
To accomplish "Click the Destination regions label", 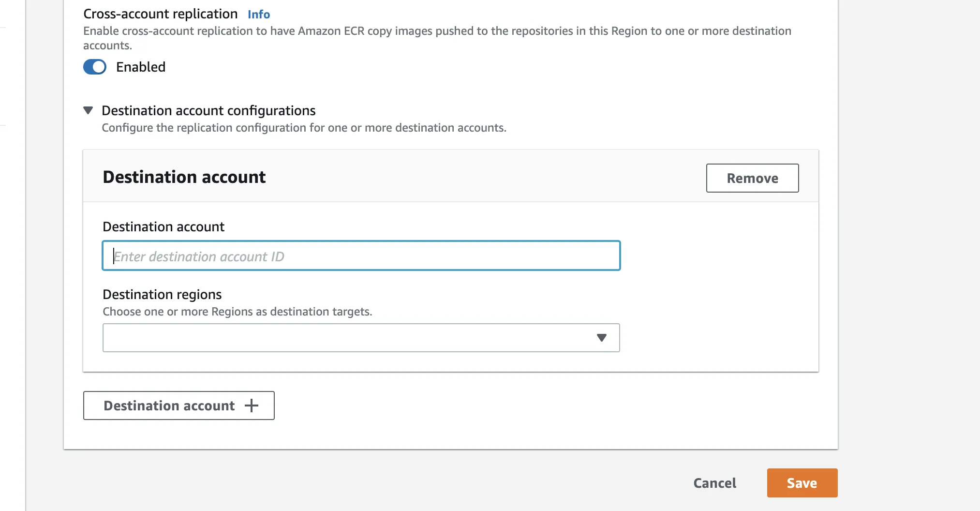I will tap(162, 295).
